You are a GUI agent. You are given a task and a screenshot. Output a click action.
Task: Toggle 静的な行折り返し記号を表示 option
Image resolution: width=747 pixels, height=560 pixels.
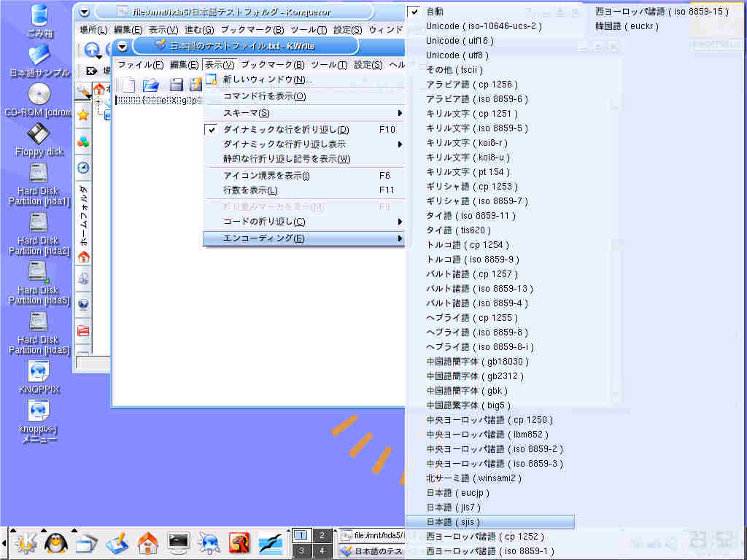304,158
